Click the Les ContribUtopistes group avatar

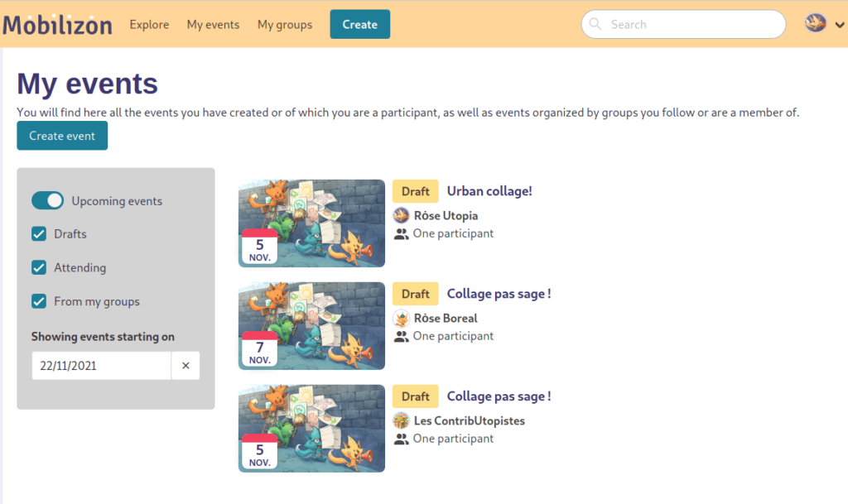click(402, 420)
